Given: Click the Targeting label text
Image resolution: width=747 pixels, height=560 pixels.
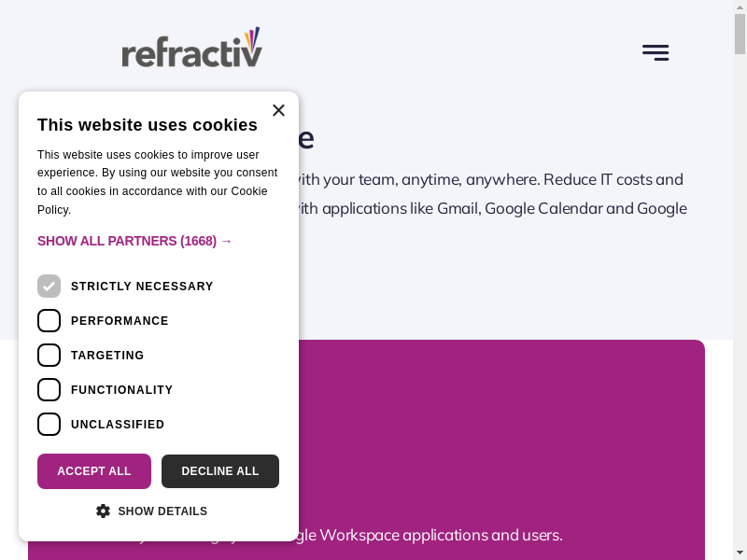Looking at the screenshot, I should pos(107,356).
